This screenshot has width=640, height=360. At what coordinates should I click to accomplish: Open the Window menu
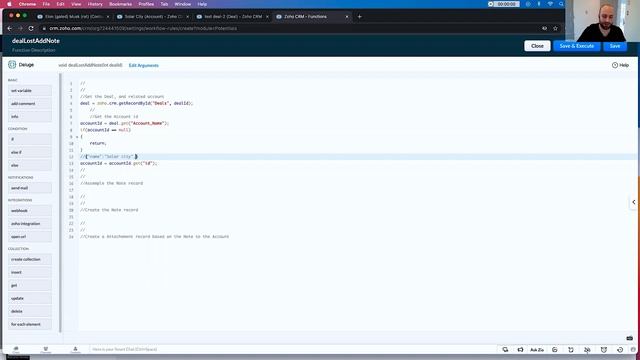182,4
